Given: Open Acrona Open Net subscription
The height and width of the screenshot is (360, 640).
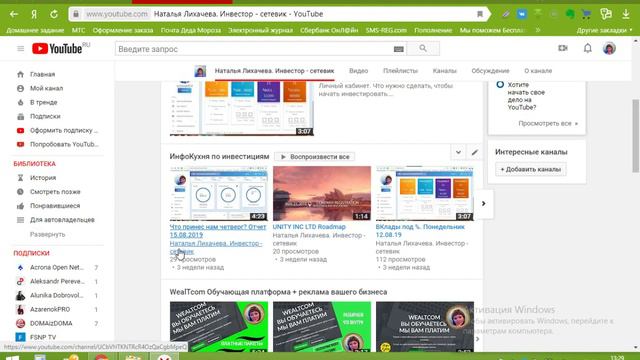Looking at the screenshot, I should [57, 267].
